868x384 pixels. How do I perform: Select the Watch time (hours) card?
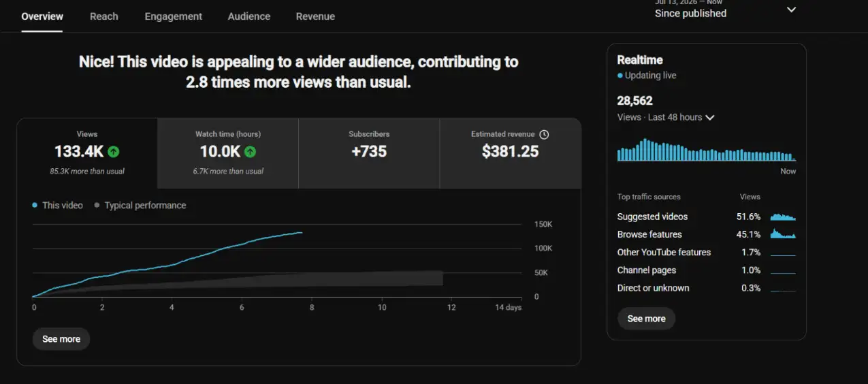(228, 153)
